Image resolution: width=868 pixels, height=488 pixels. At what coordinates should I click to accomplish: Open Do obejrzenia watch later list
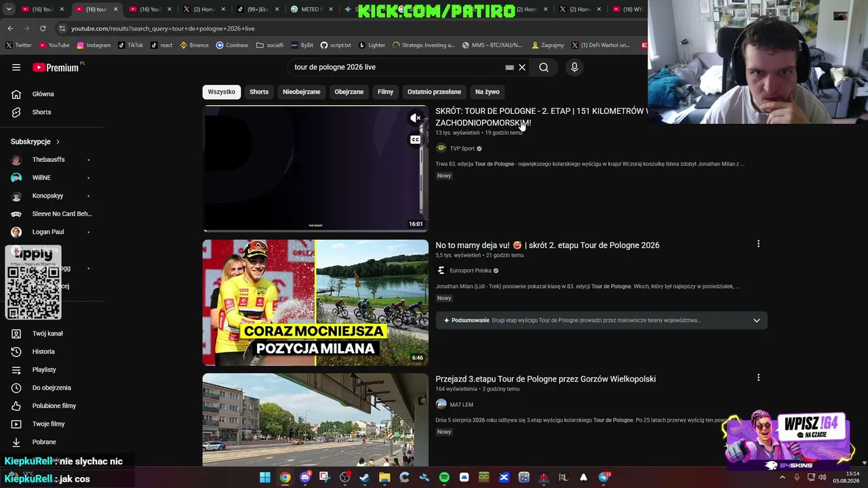52,388
